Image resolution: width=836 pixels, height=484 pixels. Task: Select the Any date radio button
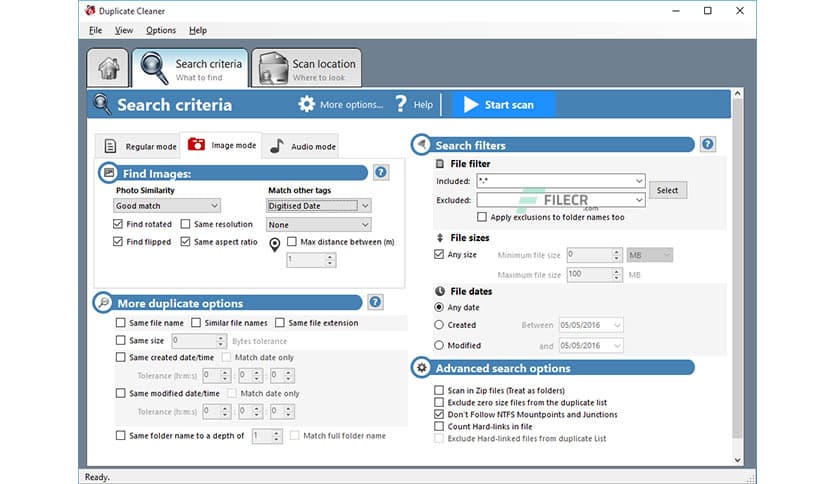(439, 307)
